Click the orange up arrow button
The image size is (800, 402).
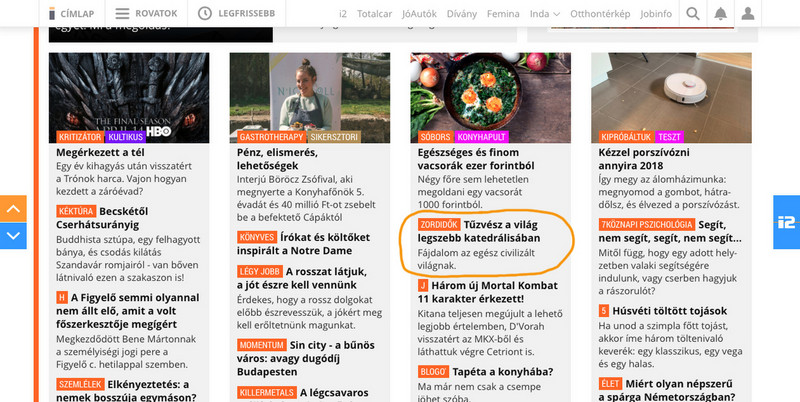point(13,209)
